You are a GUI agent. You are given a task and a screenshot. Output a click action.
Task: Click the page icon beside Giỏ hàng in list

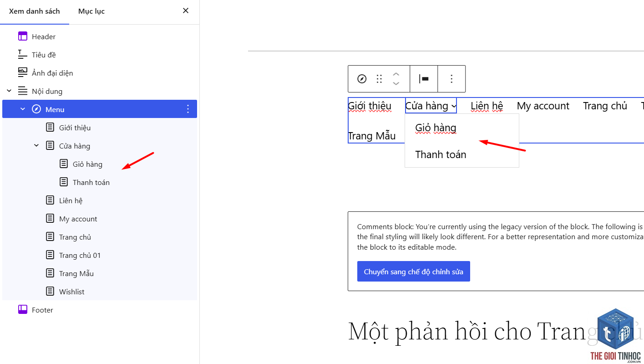pyautogui.click(x=64, y=164)
